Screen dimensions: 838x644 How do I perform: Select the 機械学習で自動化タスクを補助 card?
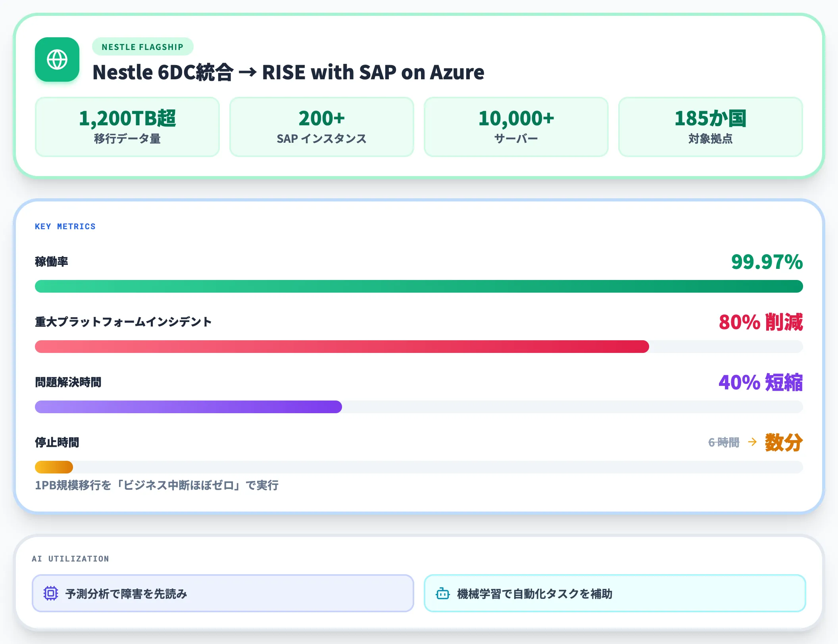(x=615, y=593)
